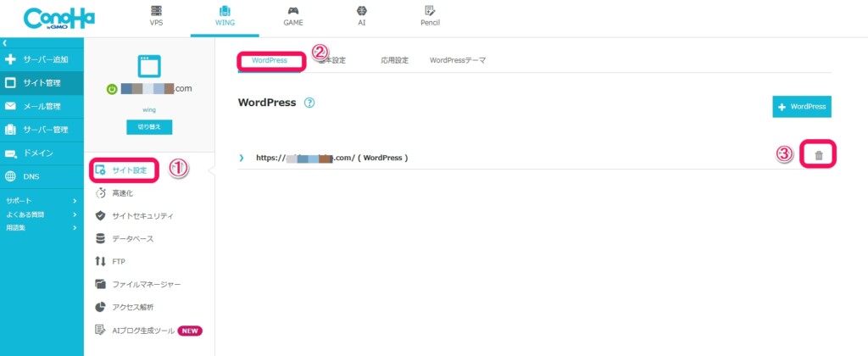Open 高速化 settings
Screen dimensions: 868x356
click(115, 193)
